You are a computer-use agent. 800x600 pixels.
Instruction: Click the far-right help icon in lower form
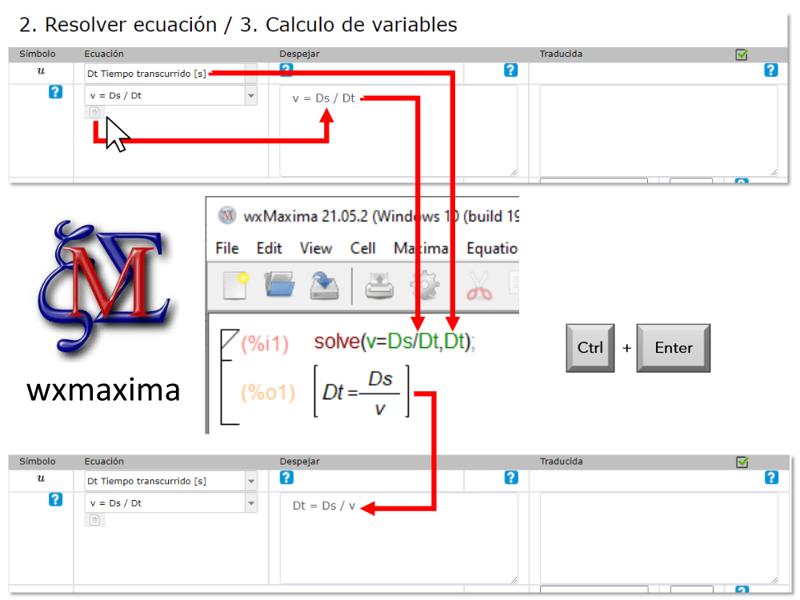[771, 478]
